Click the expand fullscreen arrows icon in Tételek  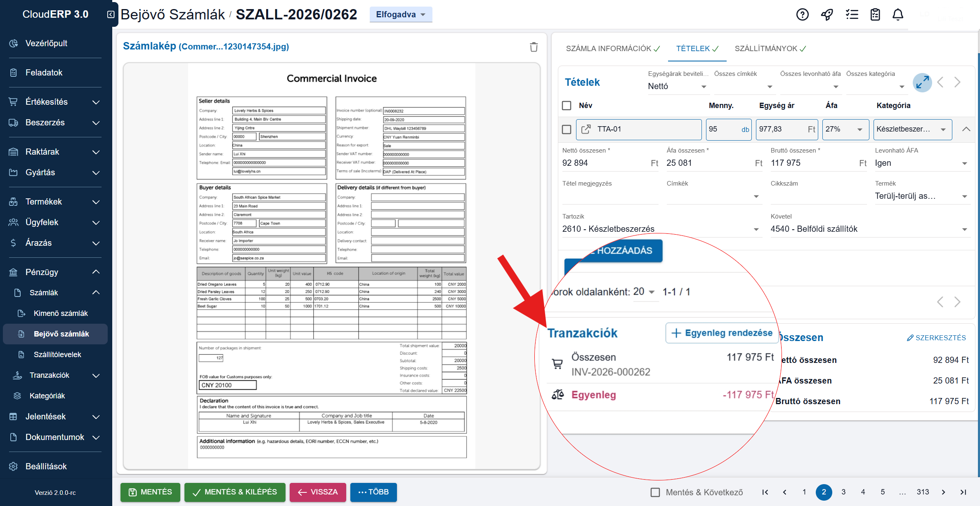tap(922, 82)
